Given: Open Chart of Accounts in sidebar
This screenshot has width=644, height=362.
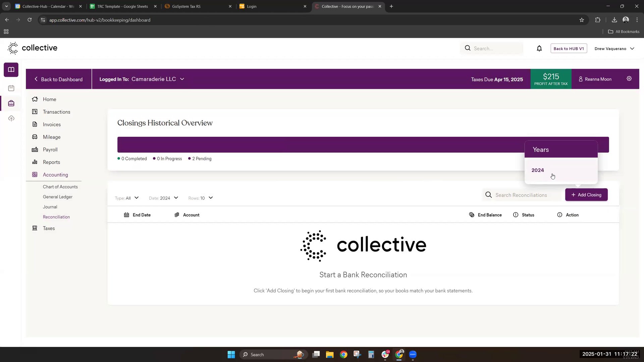Looking at the screenshot, I should coord(60,187).
